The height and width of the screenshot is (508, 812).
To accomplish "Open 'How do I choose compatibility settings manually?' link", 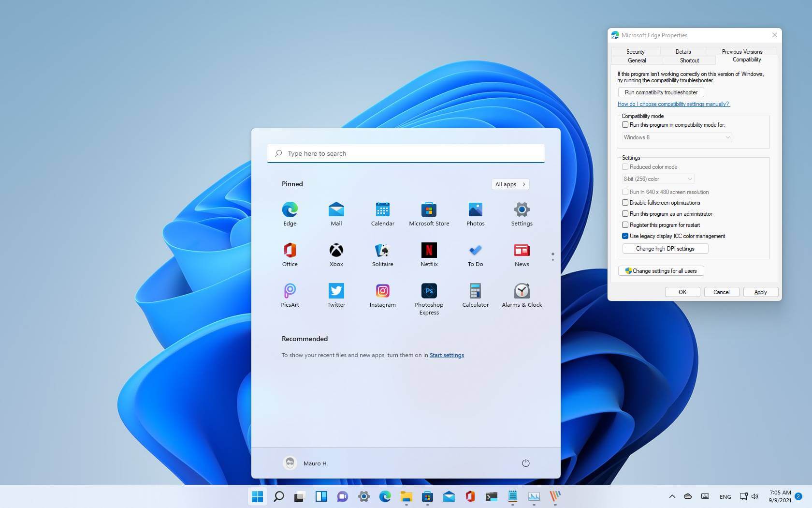I will 673,104.
